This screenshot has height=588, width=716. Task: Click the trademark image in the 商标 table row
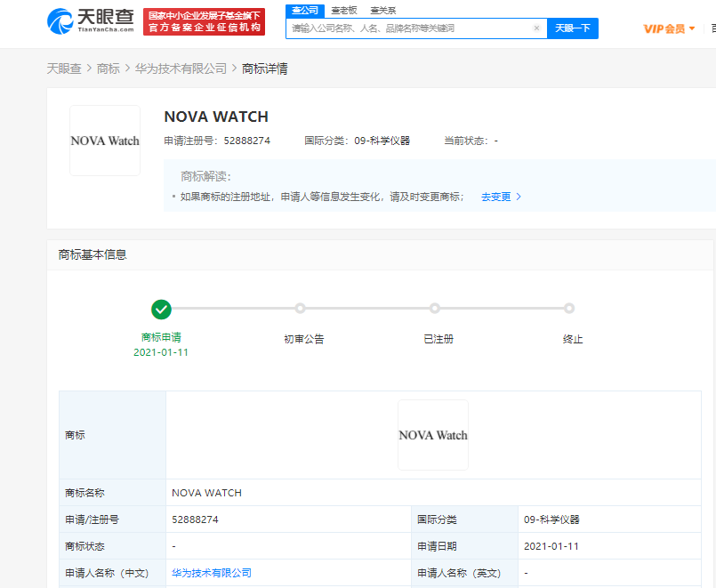point(432,434)
